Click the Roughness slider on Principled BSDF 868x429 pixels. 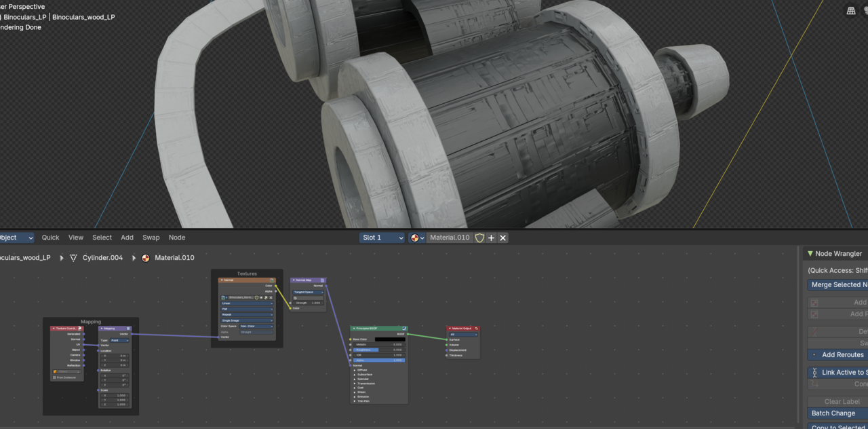(379, 350)
